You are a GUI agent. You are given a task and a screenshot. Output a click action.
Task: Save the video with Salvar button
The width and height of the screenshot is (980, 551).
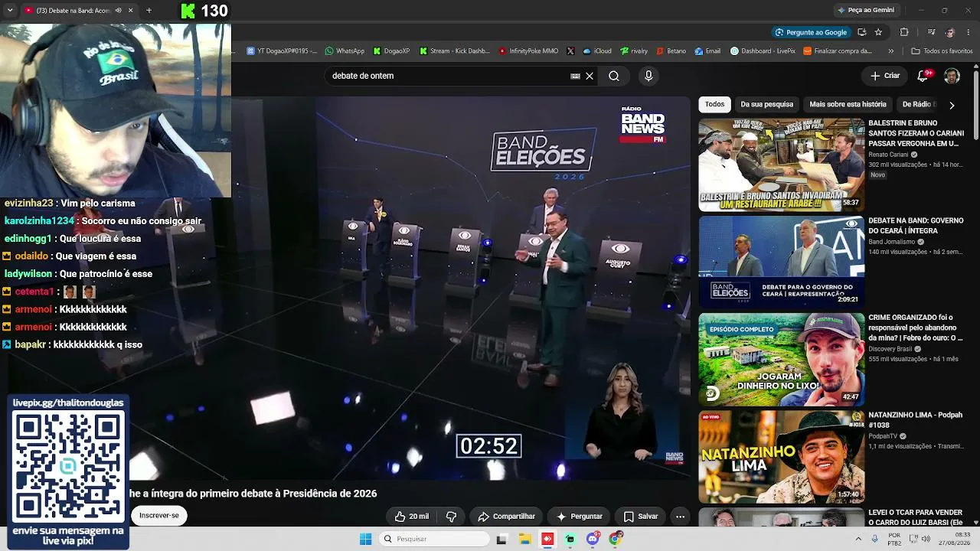tap(641, 517)
